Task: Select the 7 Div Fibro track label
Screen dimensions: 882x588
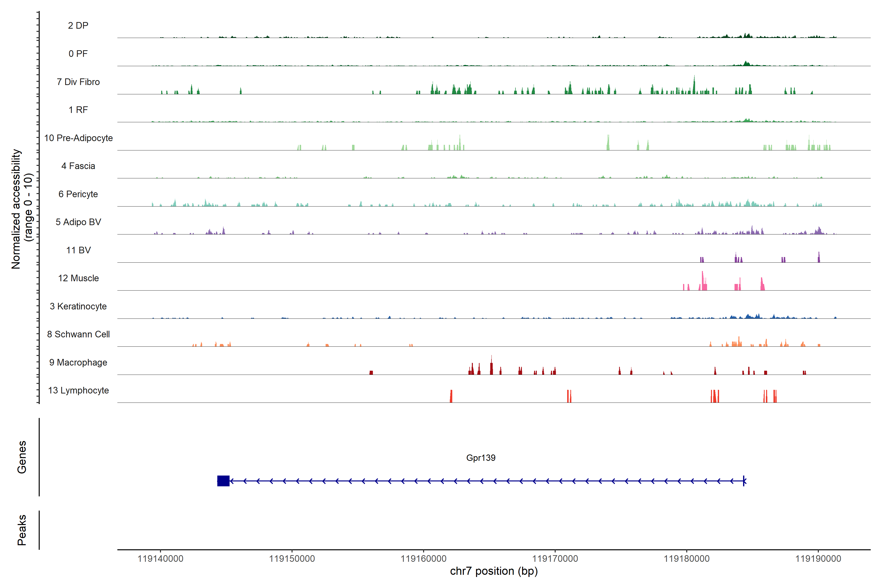Action: 78,82
